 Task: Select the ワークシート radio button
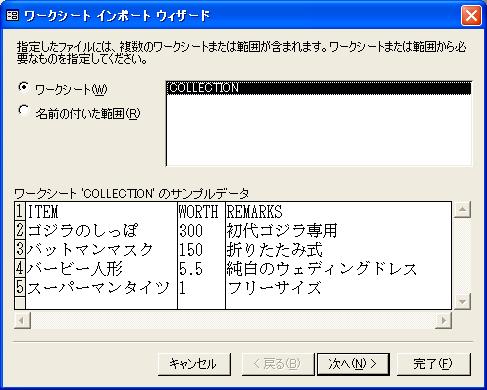23,87
